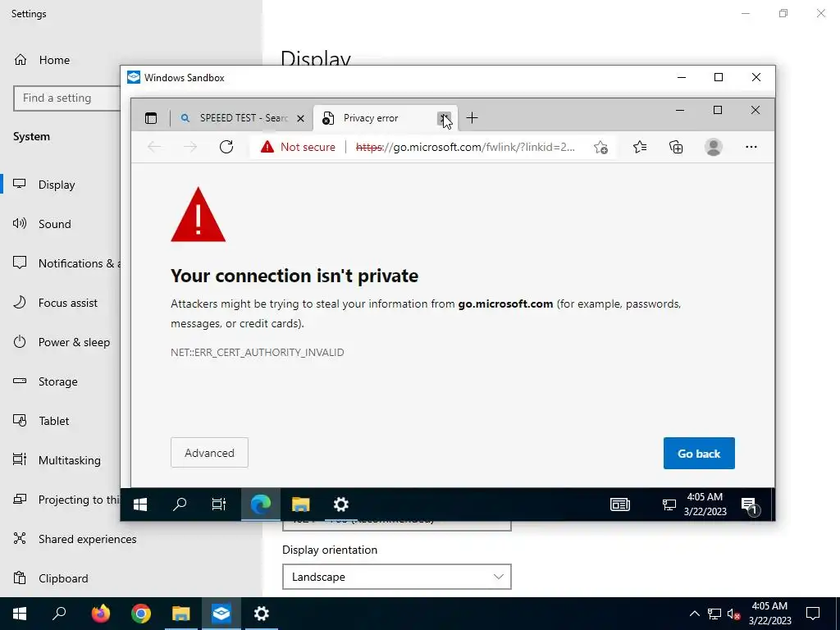Image resolution: width=840 pixels, height=630 pixels.
Task: Click host clock 4:05 AM
Action: click(x=769, y=614)
